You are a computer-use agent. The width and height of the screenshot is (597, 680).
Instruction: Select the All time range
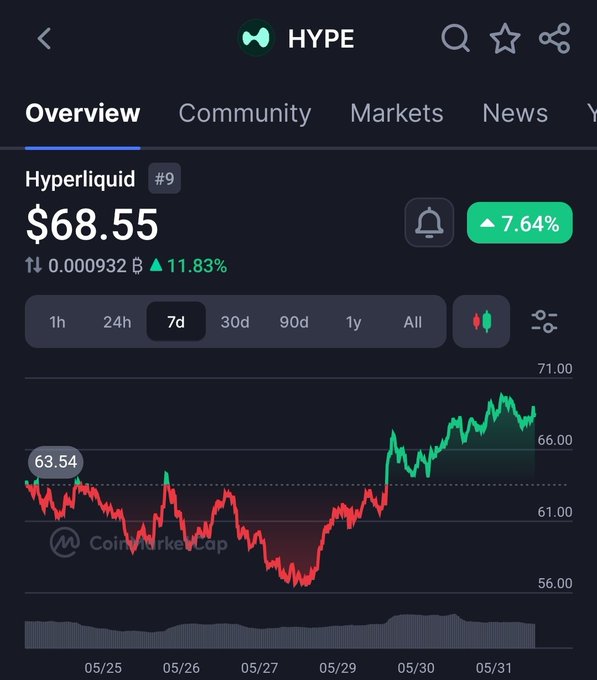(x=412, y=322)
